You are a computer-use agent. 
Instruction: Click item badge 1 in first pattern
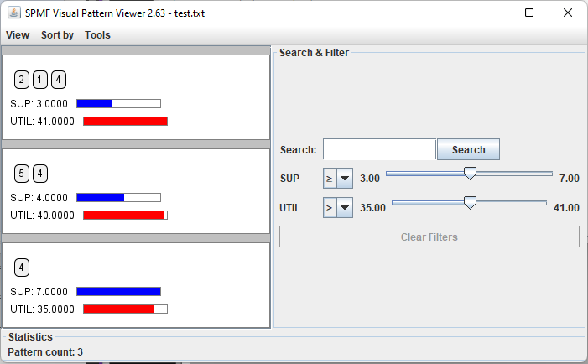(40, 80)
